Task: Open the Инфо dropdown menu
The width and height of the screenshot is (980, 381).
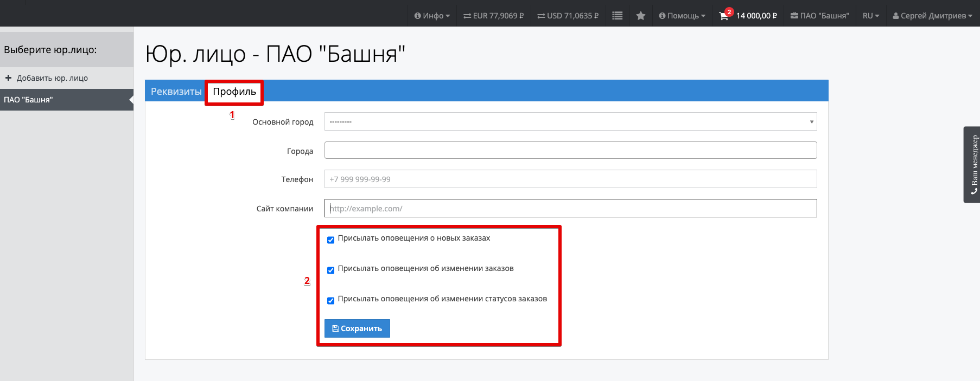Action: pyautogui.click(x=432, y=16)
